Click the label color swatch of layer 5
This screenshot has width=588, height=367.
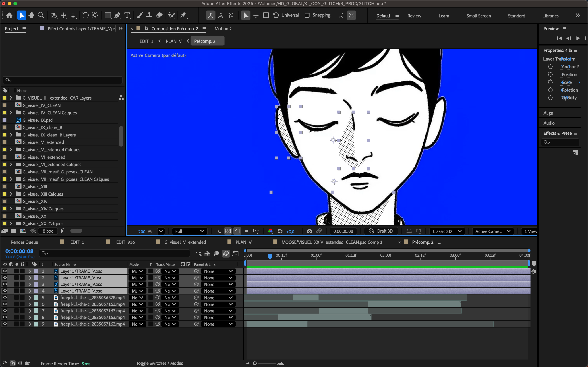coord(36,298)
